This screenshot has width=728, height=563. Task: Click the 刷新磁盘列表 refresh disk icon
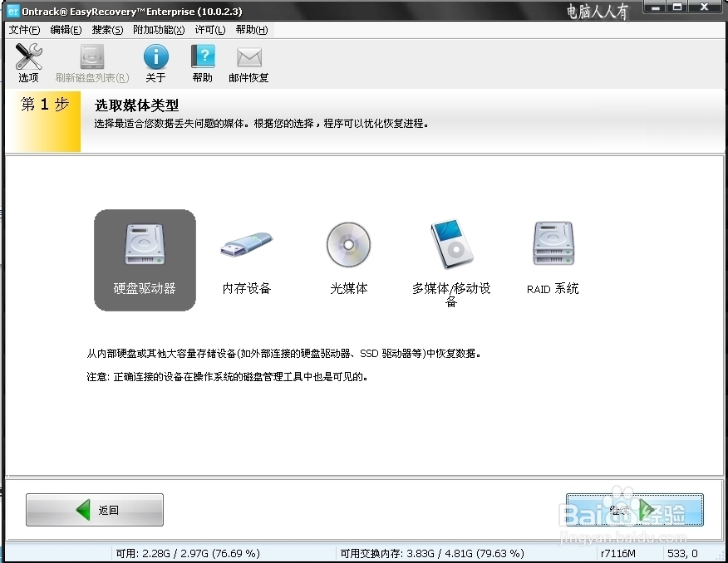92,63
